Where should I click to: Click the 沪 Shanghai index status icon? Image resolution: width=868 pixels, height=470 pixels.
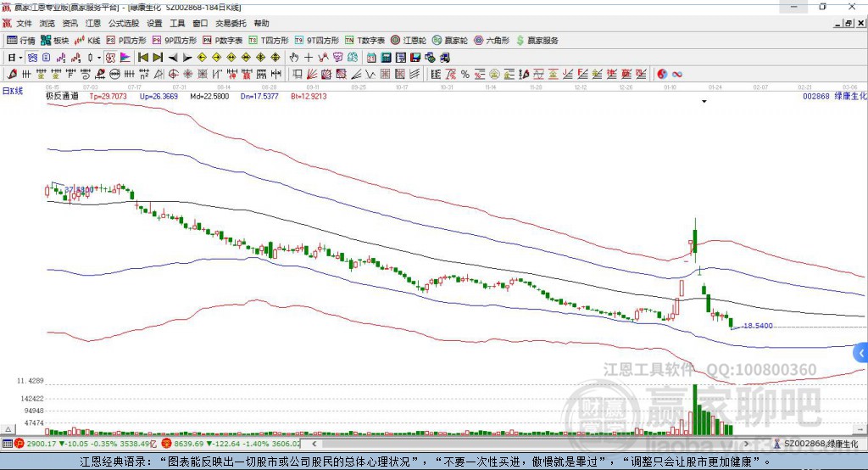pyautogui.click(x=19, y=444)
